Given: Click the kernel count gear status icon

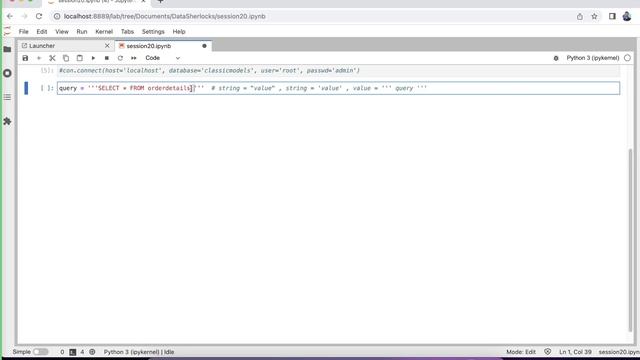Looking at the screenshot, I should pyautogui.click(x=92, y=351).
